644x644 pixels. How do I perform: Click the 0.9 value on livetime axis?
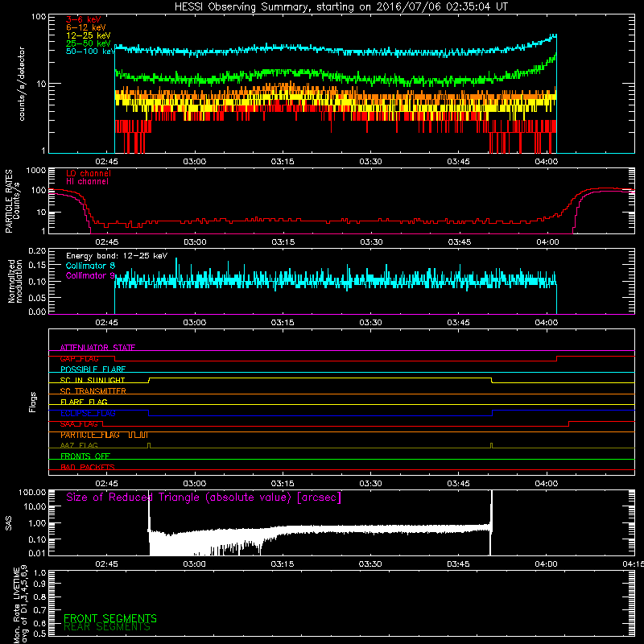click(x=39, y=584)
